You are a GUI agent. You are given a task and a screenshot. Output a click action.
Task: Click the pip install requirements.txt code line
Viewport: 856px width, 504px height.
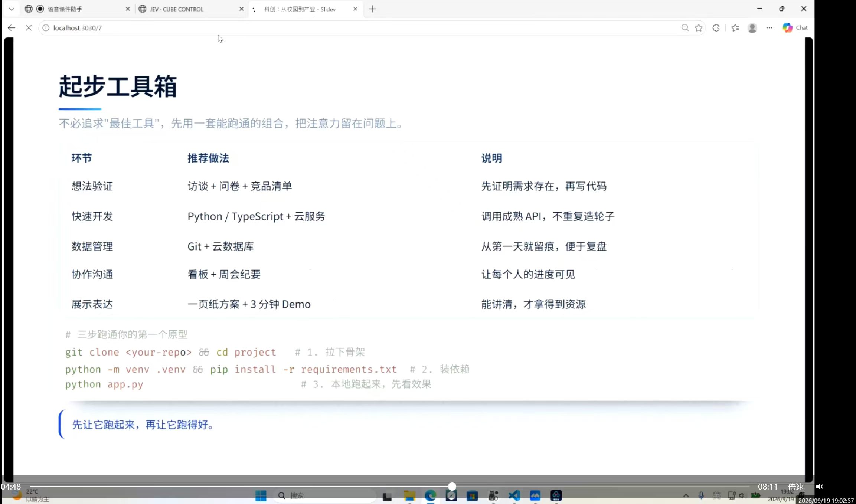[x=268, y=369]
